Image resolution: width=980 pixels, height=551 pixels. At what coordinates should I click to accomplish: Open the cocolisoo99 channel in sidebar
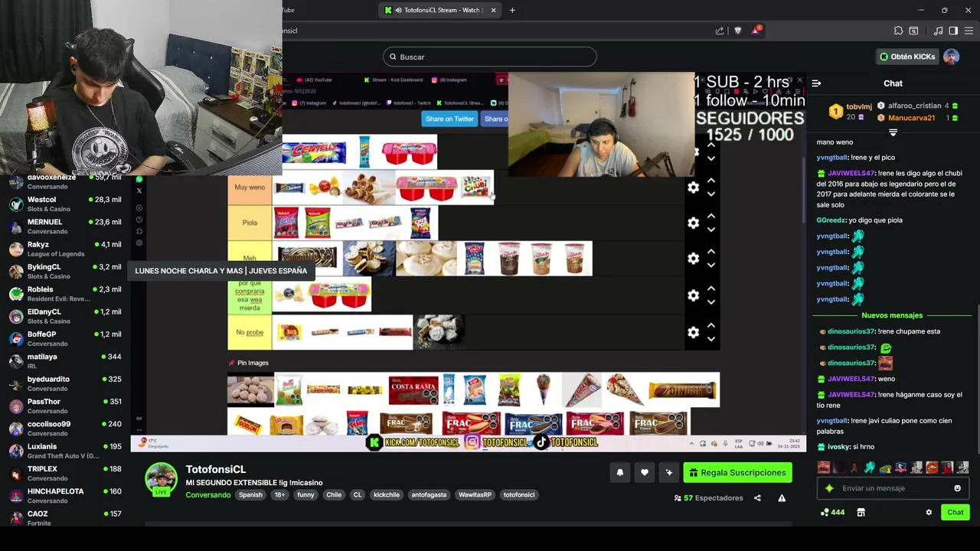point(64,429)
